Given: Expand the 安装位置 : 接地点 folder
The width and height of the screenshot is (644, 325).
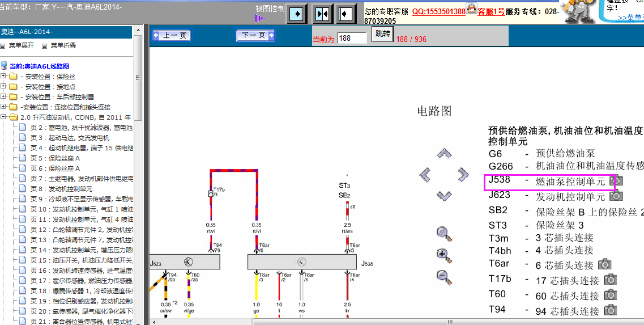Looking at the screenshot, I should click(x=3, y=87).
